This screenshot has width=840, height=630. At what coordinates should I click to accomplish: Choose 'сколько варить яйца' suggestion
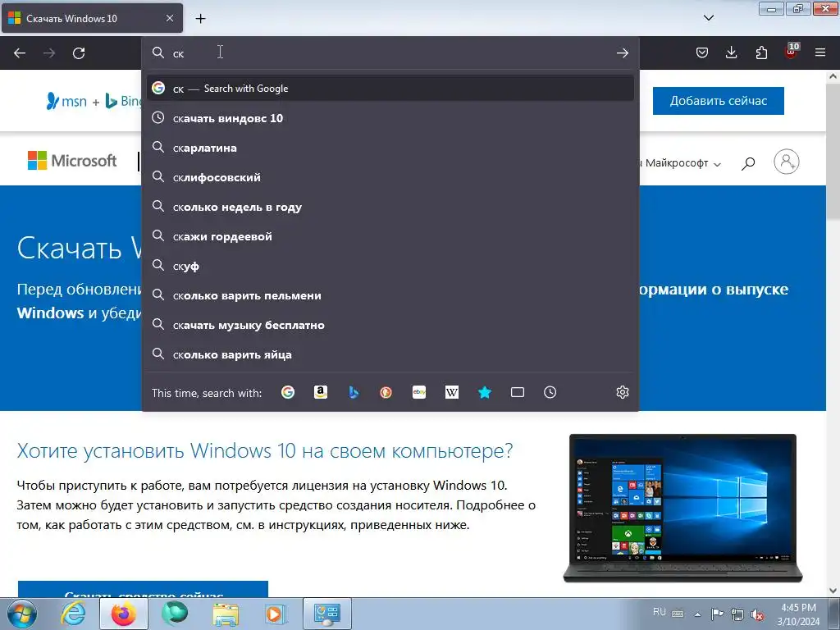390,354
